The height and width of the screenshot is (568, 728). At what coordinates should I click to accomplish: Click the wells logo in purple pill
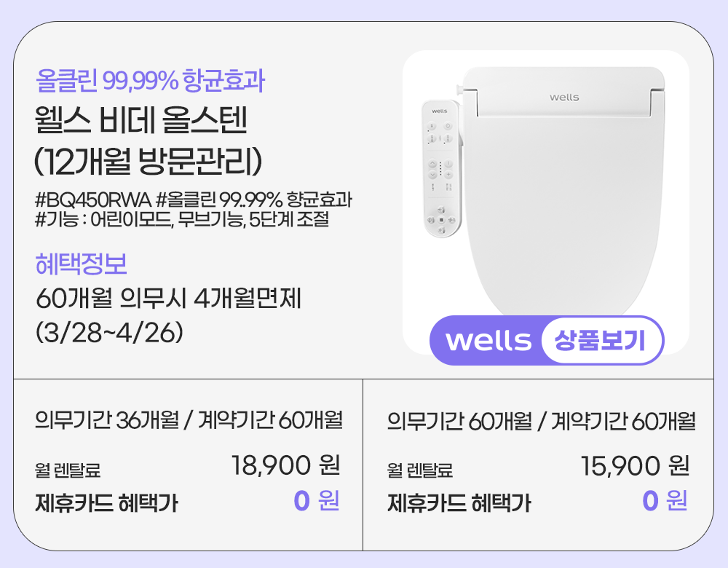488,341
